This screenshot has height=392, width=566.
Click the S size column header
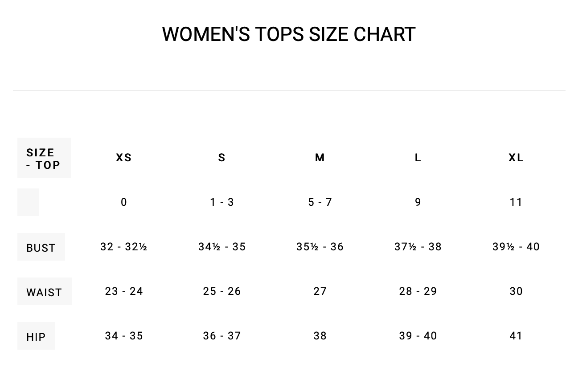coord(222,158)
